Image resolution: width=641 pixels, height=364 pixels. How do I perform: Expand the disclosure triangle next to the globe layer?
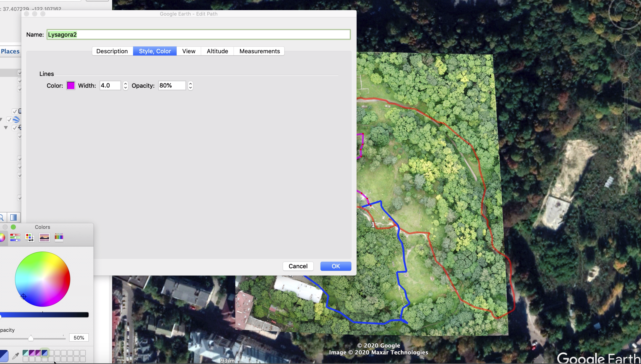pos(1,120)
